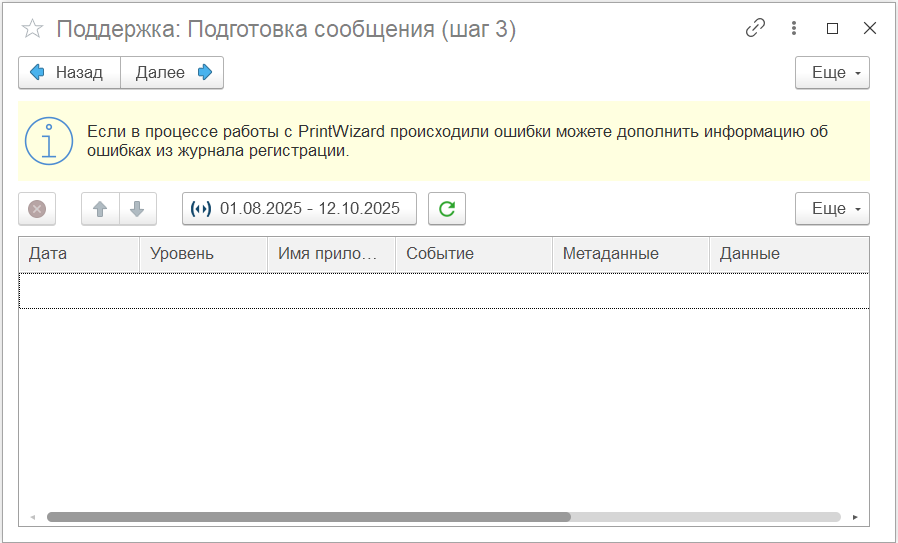Refresh the event log list
This screenshot has height=543, width=898.
[447, 209]
